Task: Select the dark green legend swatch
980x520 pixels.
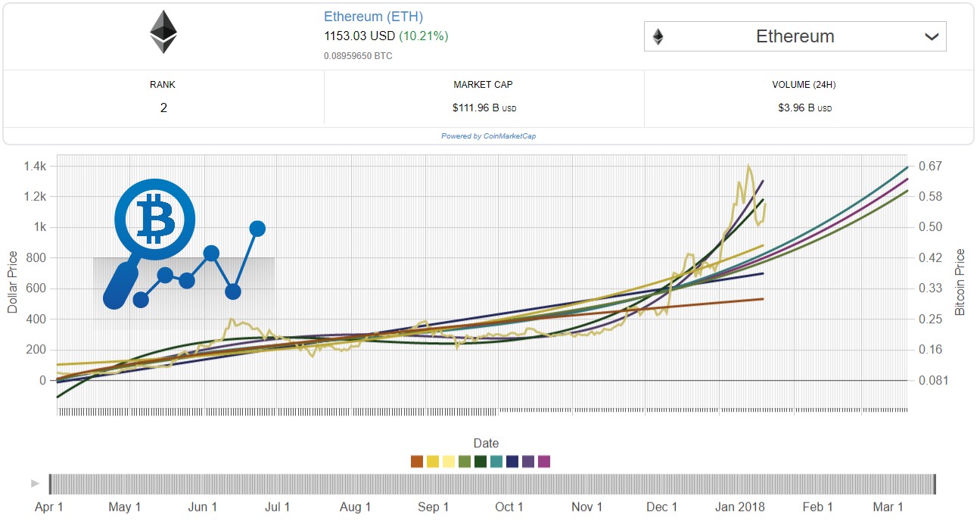Action: (x=481, y=460)
